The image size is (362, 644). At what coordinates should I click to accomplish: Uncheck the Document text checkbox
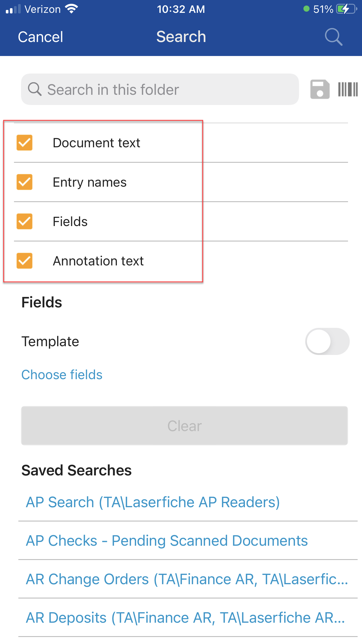[x=24, y=143]
